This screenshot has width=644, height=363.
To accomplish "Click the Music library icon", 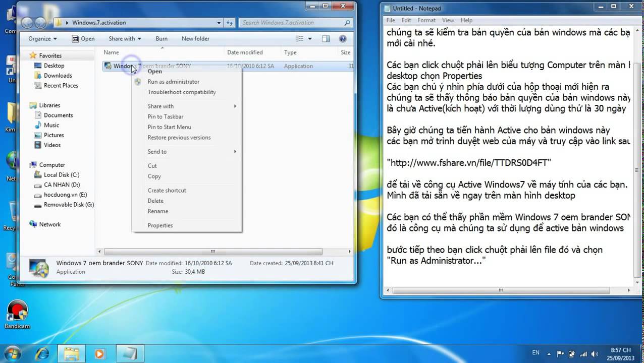I will [x=38, y=125].
